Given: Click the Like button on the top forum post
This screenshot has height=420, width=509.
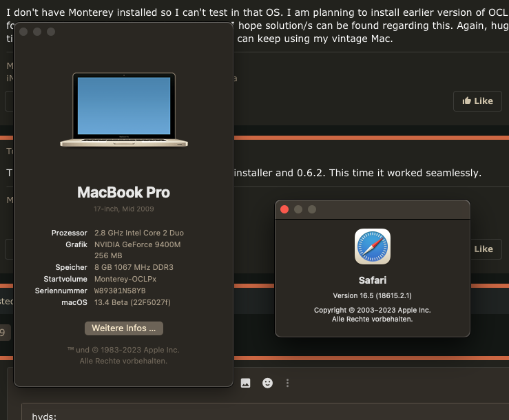Looking at the screenshot, I should coord(477,101).
